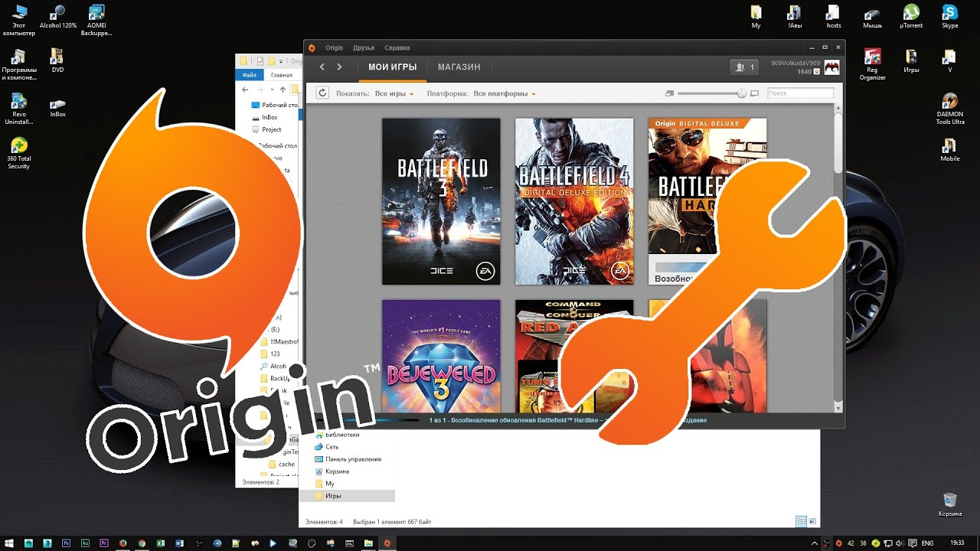The height and width of the screenshot is (551, 980).
Task: Open DAEMON Tools Ultra shortcut
Action: 950,109
